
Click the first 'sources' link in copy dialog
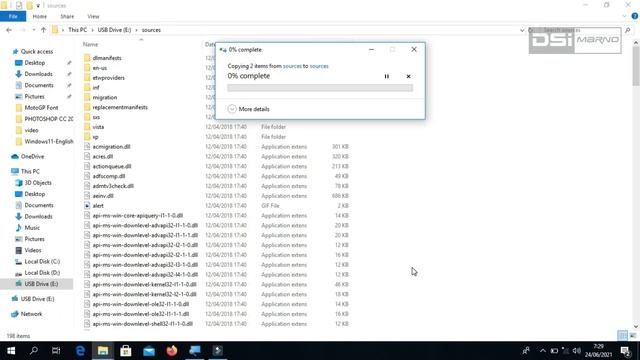pos(292,66)
